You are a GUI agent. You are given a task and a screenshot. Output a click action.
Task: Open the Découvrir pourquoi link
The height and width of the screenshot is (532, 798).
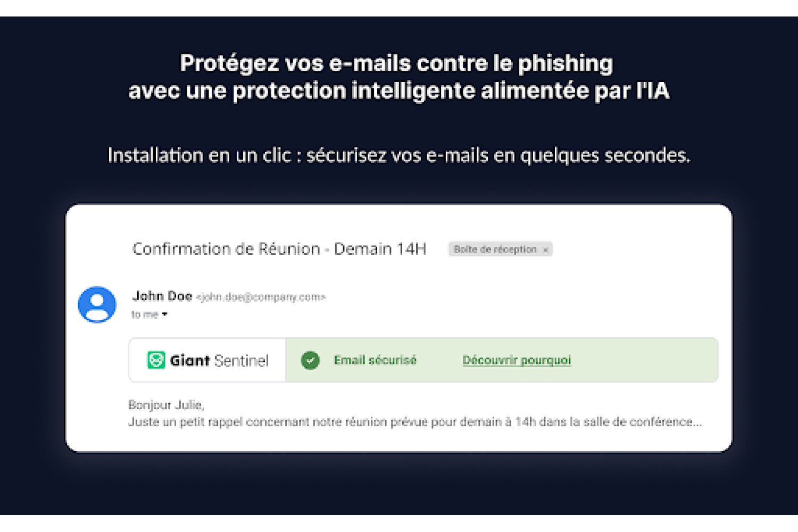pos(517,360)
